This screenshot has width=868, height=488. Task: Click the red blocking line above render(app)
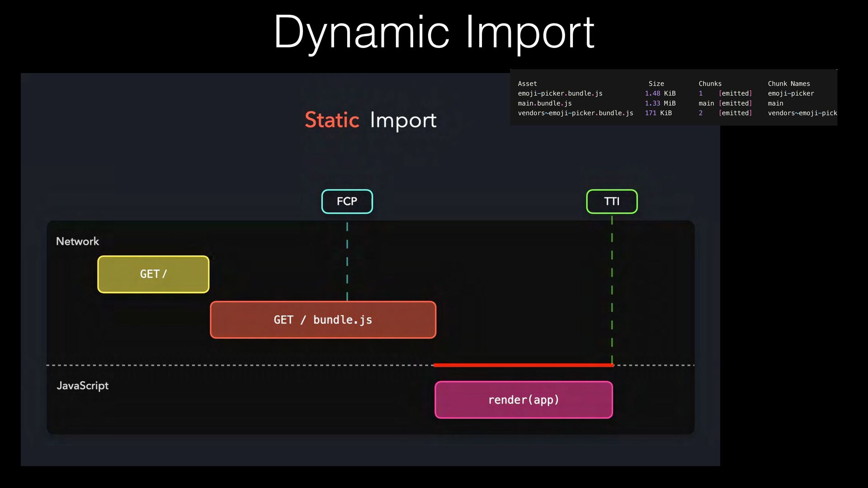coord(524,365)
